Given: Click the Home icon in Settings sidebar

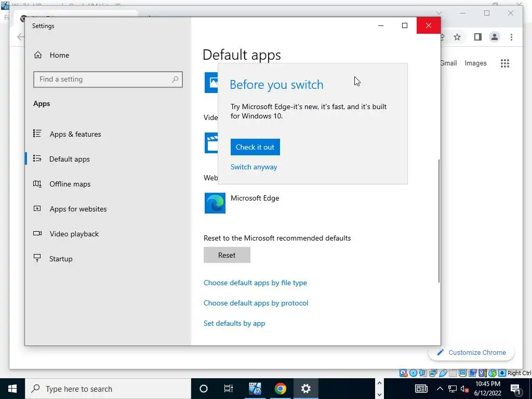Looking at the screenshot, I should tap(38, 55).
